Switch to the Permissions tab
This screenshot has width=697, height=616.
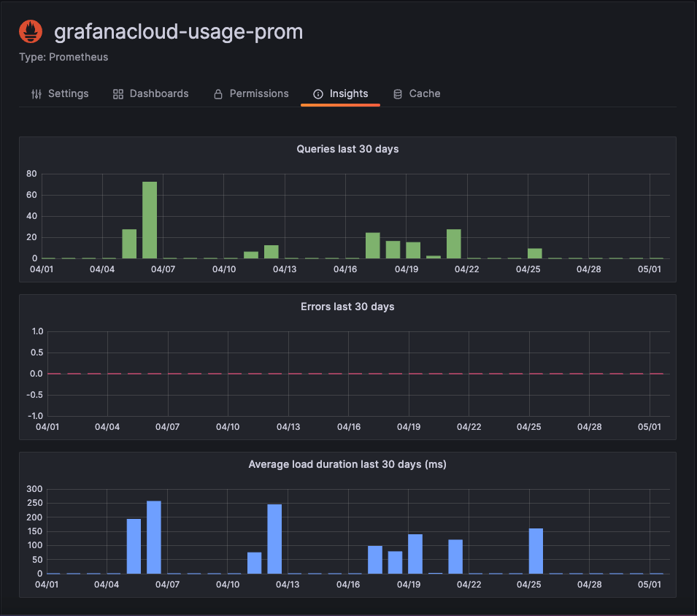coord(258,93)
